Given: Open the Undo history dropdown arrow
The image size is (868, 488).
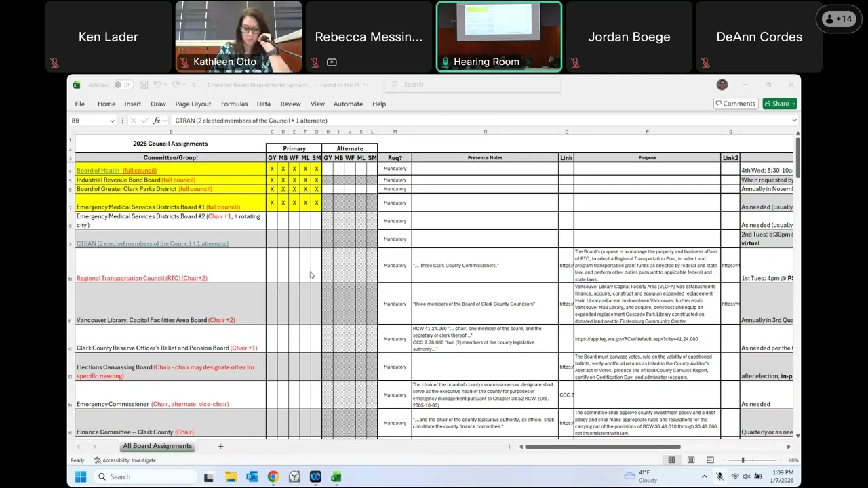Looking at the screenshot, I should point(165,85).
